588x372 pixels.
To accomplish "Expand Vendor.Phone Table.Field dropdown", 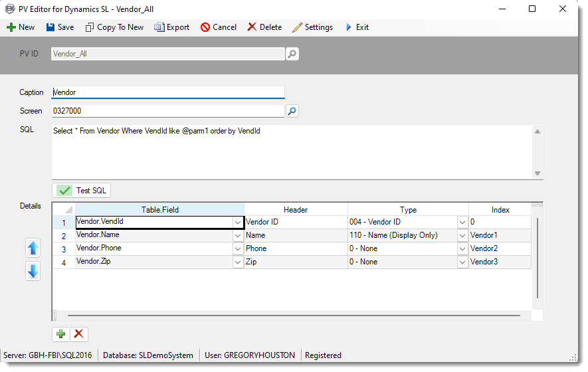I will (x=238, y=249).
